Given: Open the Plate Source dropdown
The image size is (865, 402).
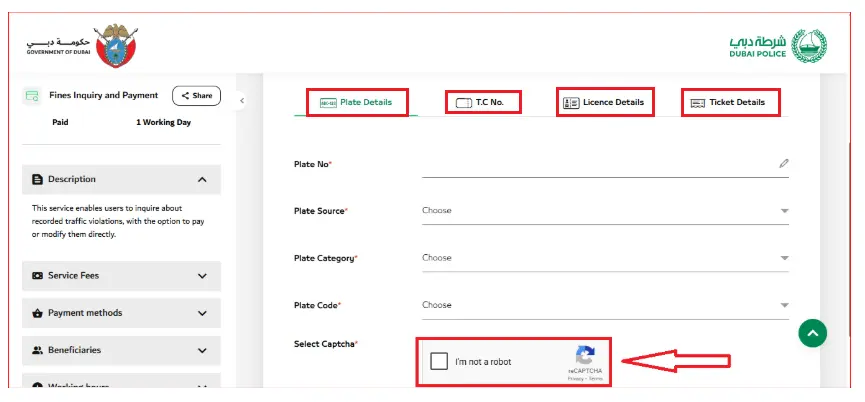Looking at the screenshot, I should (x=605, y=211).
